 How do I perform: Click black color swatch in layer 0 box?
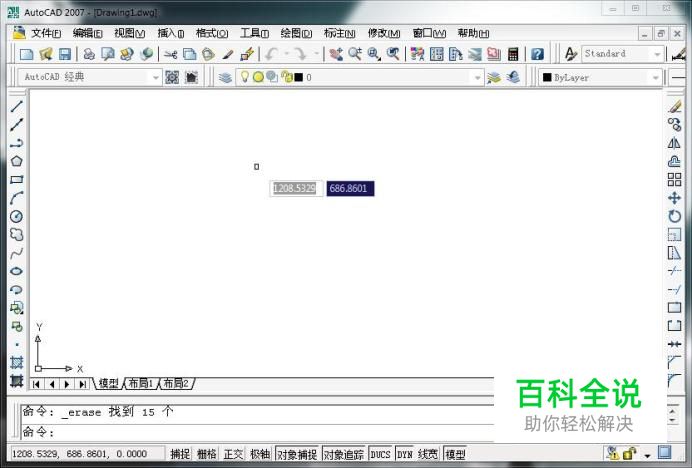[299, 78]
